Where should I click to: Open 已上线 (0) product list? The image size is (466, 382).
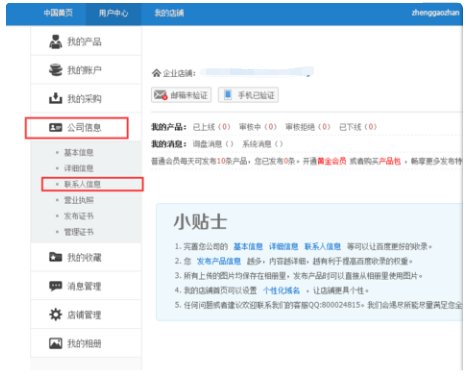point(212,127)
